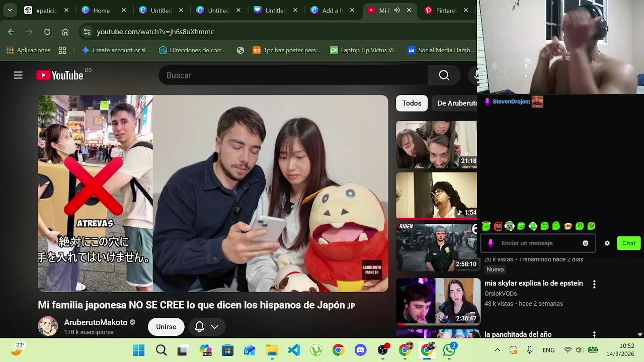Switch to the petición browser tab

click(47, 10)
